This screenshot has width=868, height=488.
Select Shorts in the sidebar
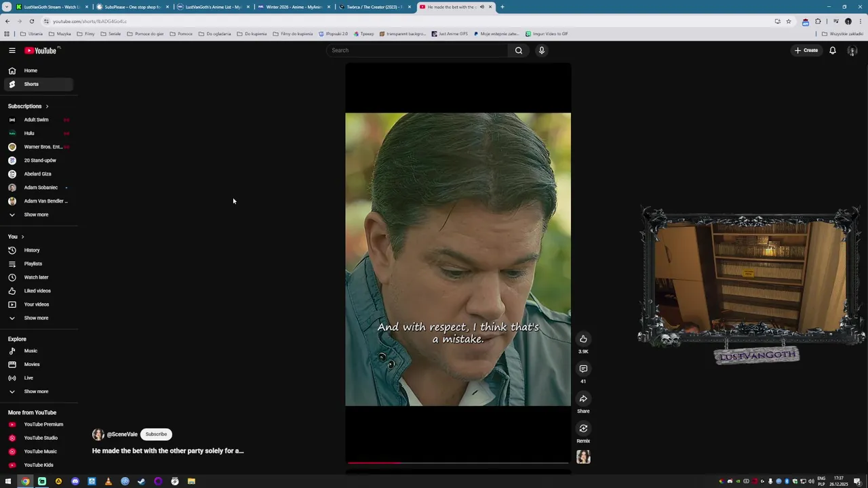point(38,84)
